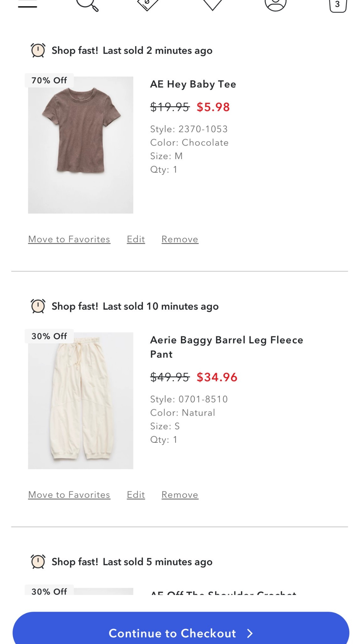Click the 30% Off badge on the pants

click(49, 336)
